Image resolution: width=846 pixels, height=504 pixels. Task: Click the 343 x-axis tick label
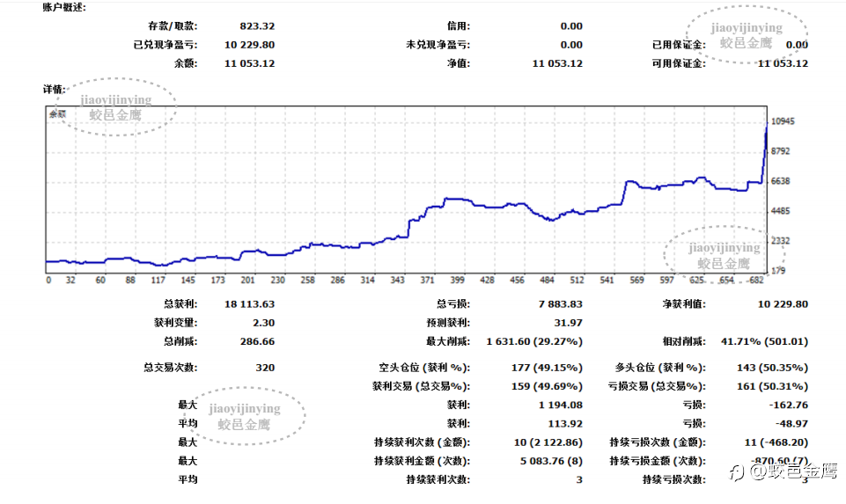(397, 280)
